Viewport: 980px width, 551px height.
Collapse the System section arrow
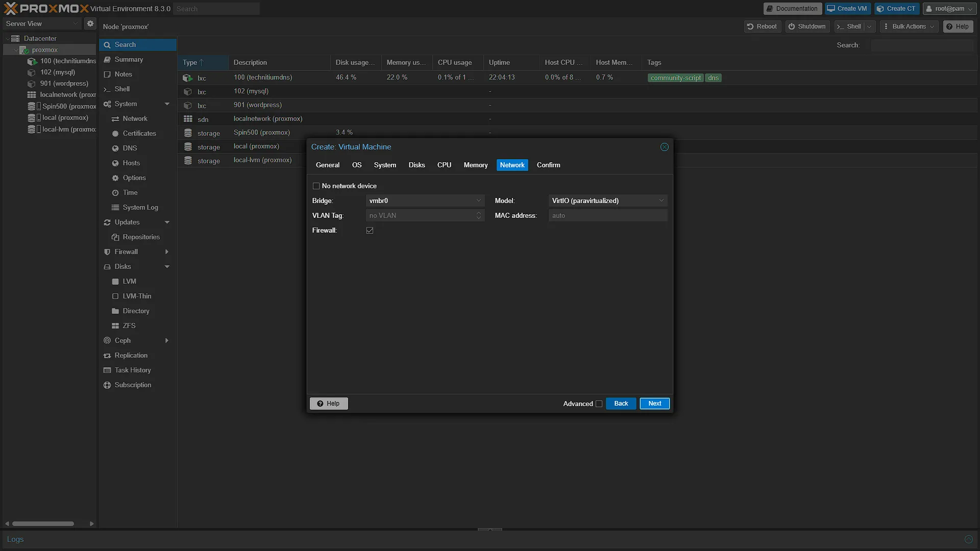(167, 104)
